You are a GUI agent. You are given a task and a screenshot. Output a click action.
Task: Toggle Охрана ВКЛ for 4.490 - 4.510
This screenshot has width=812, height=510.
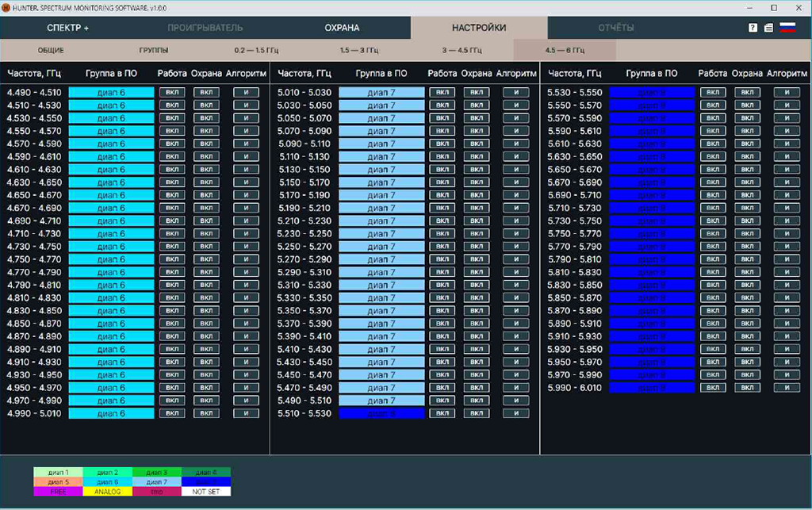tap(206, 92)
